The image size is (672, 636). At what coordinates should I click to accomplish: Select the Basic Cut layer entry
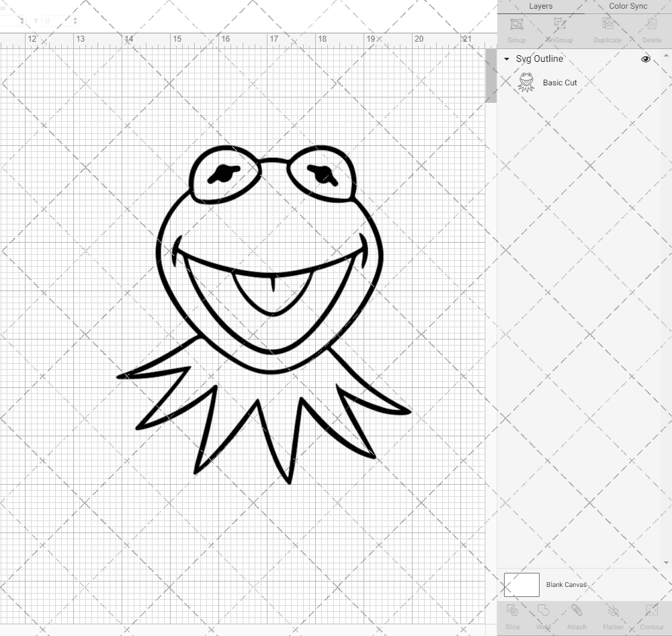[558, 83]
